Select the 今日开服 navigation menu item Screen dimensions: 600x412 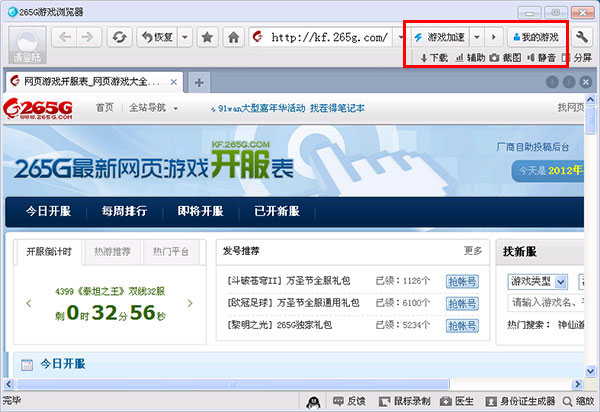(48, 211)
